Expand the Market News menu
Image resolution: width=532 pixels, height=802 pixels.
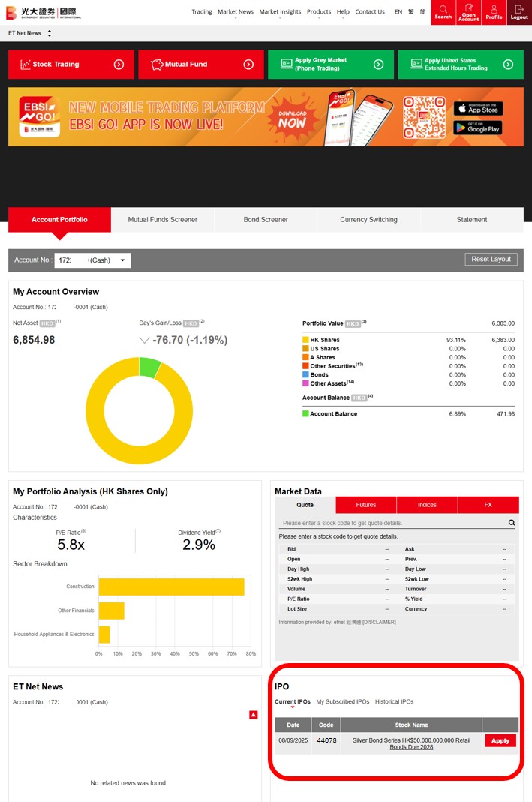[236, 12]
